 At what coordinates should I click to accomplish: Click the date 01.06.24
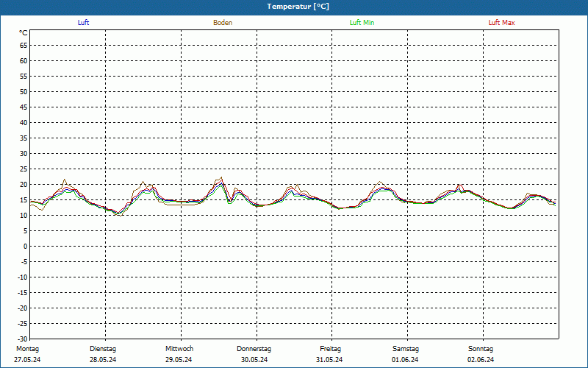coord(405,360)
